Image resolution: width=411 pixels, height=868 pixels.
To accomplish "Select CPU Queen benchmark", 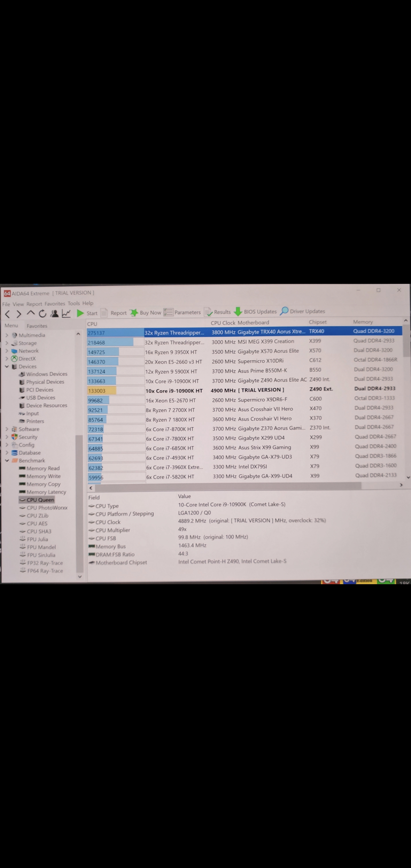I will coord(37,500).
